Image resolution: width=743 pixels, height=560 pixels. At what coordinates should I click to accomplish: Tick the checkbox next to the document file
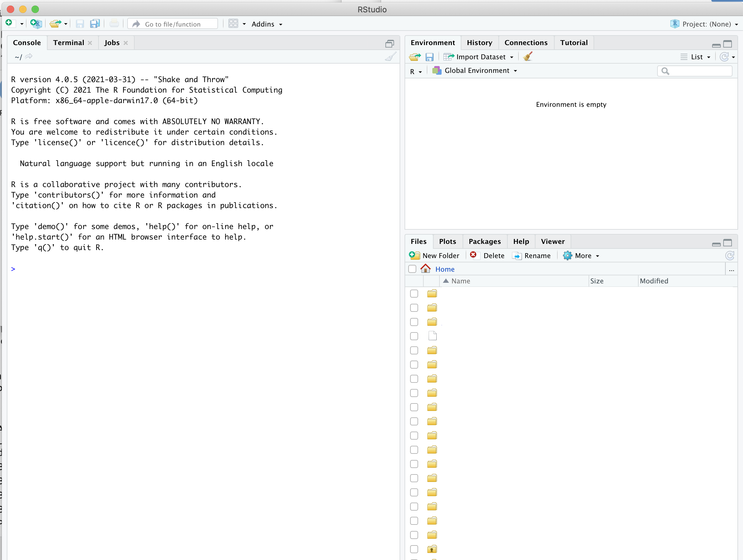[414, 336]
